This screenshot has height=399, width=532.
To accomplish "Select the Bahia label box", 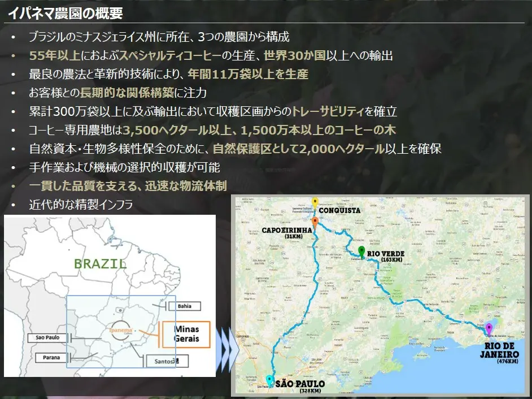I will pyautogui.click(x=185, y=306).
